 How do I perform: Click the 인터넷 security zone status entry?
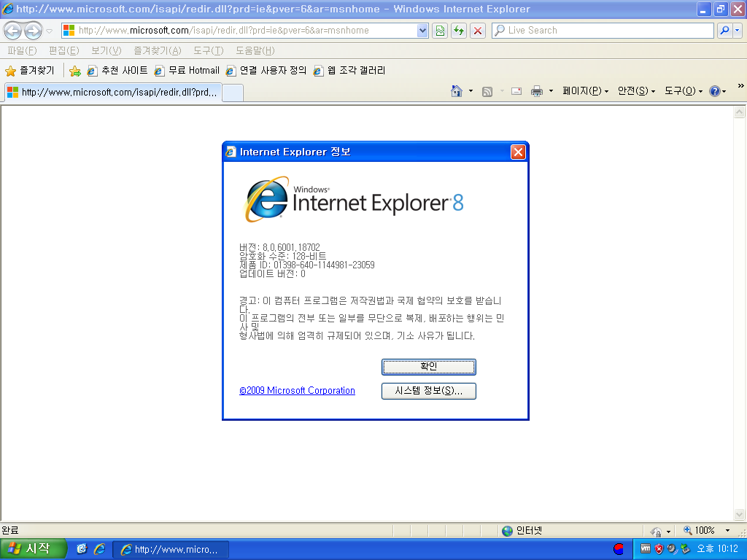point(522,531)
